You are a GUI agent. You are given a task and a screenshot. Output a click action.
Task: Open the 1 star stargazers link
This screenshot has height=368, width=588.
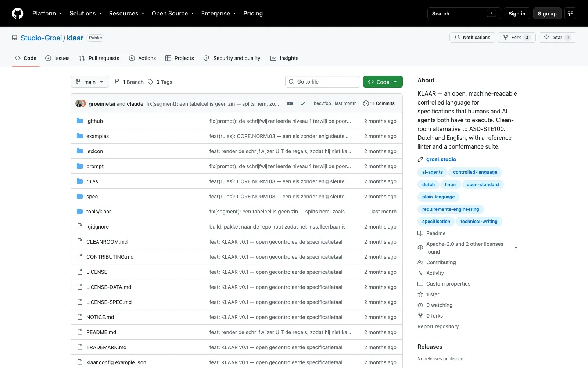(429, 294)
